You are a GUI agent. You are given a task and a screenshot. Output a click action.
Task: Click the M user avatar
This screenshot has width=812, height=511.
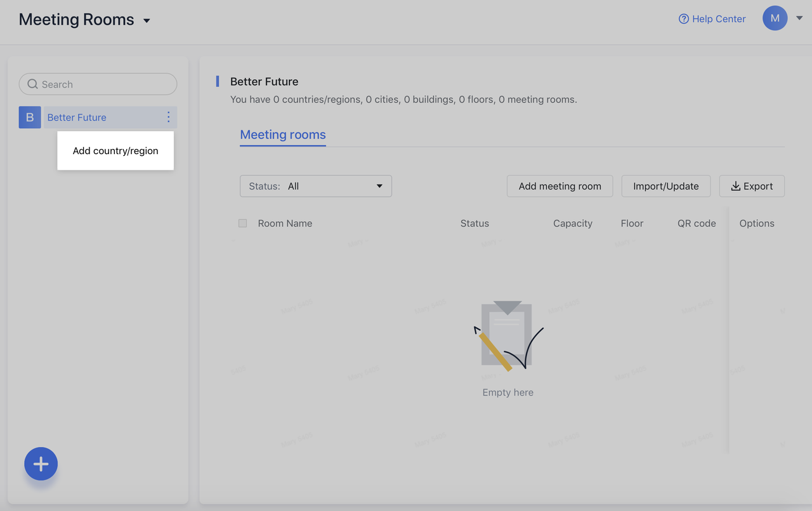click(775, 18)
